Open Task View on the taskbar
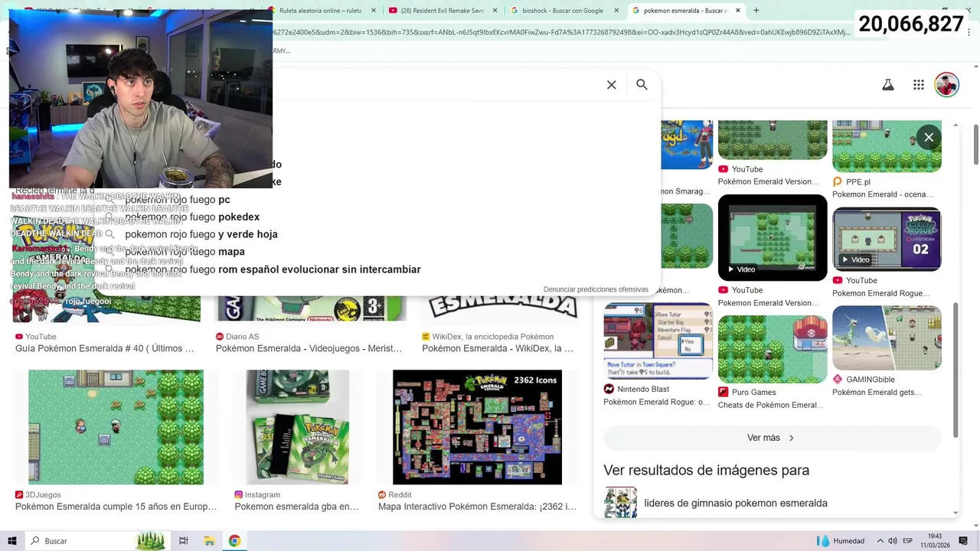 pos(184,541)
